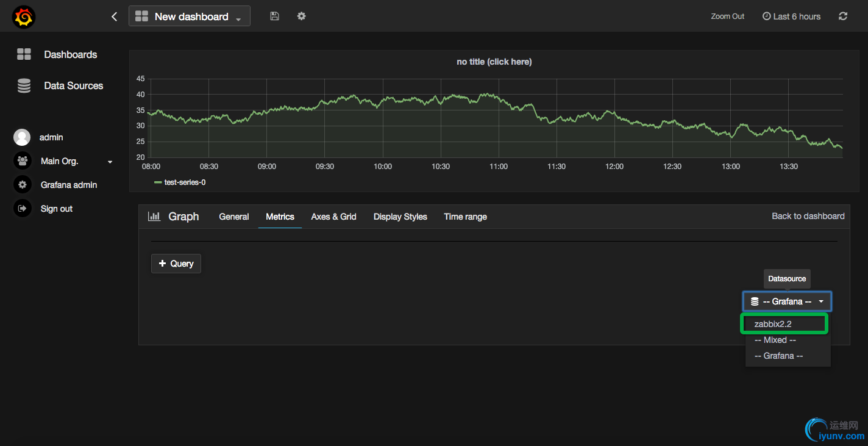This screenshot has height=446, width=868.
Task: Open the -- Grafana -- datasource selector
Action: pos(787,301)
